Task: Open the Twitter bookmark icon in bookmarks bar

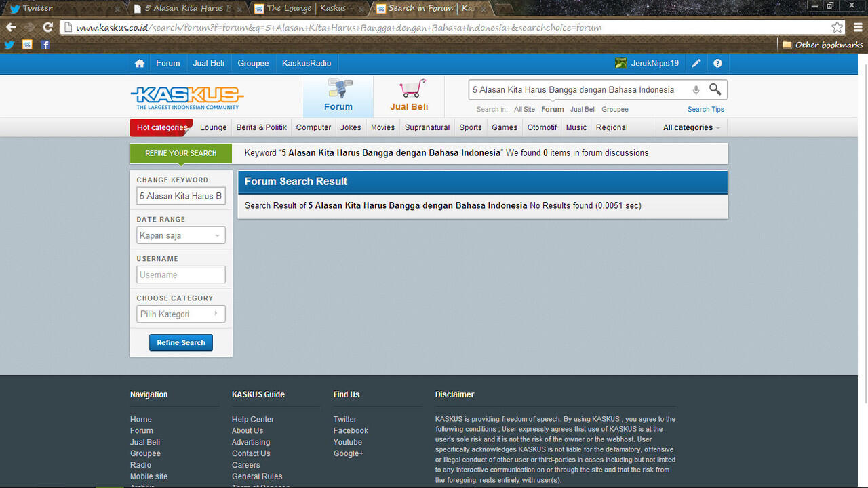Action: 9,45
